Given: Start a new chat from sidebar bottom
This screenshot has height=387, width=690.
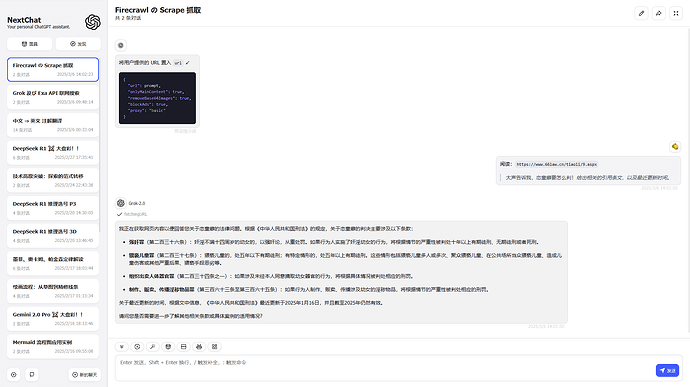Looking at the screenshot, I should click(84, 375).
